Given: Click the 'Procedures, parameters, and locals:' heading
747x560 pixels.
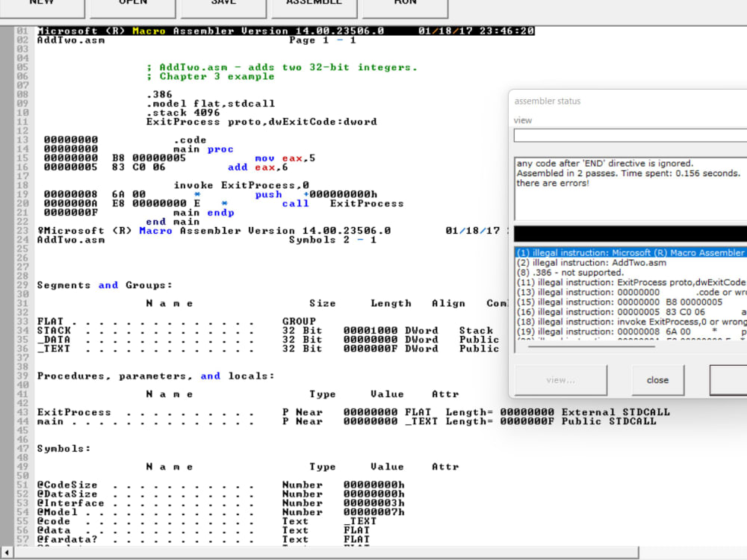Looking at the screenshot, I should point(156,376).
